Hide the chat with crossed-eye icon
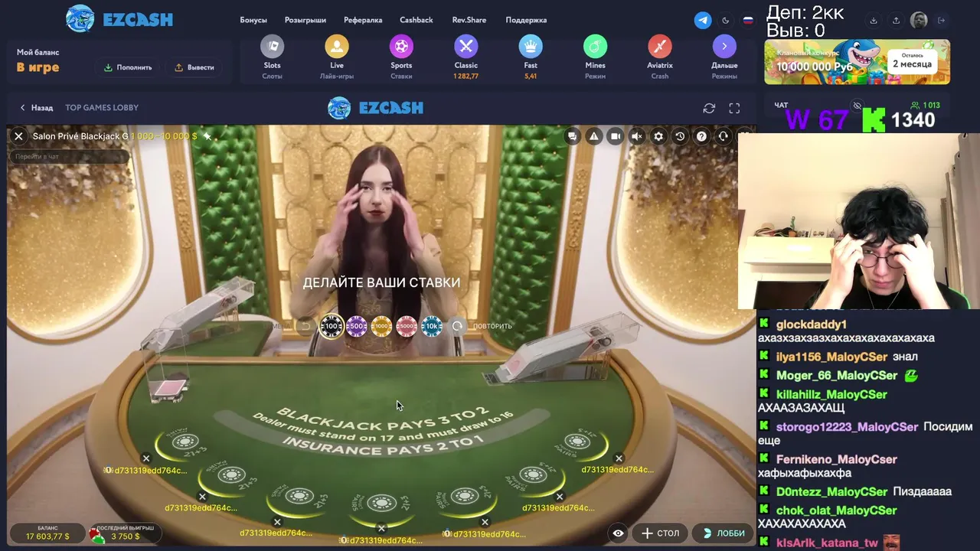The height and width of the screenshot is (551, 980). [857, 106]
